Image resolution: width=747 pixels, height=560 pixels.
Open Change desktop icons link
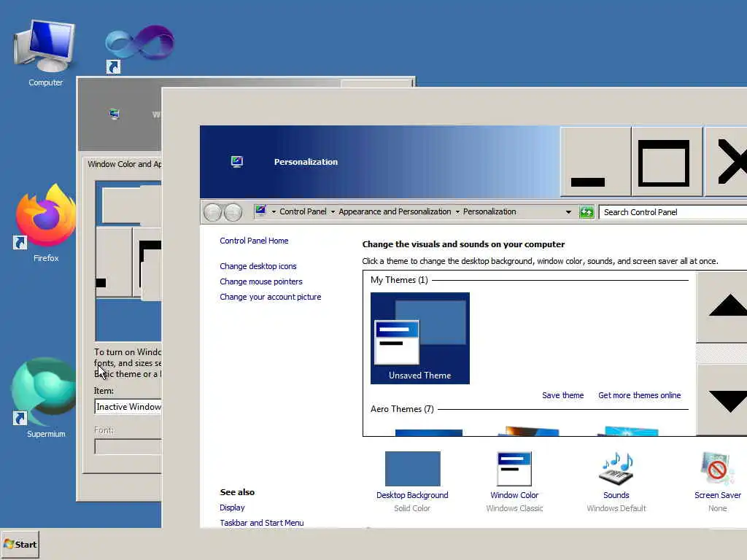tap(258, 266)
